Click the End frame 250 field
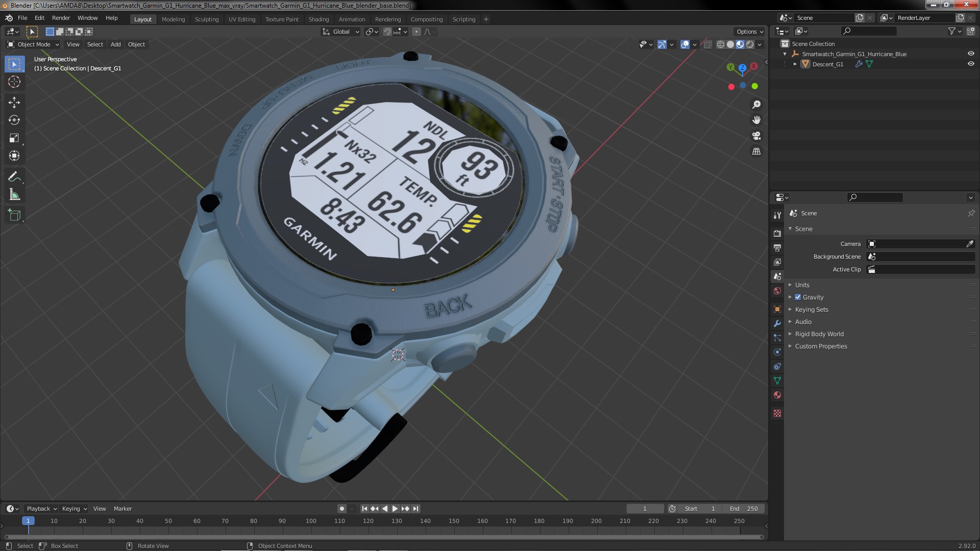This screenshot has width=980, height=551. point(744,509)
